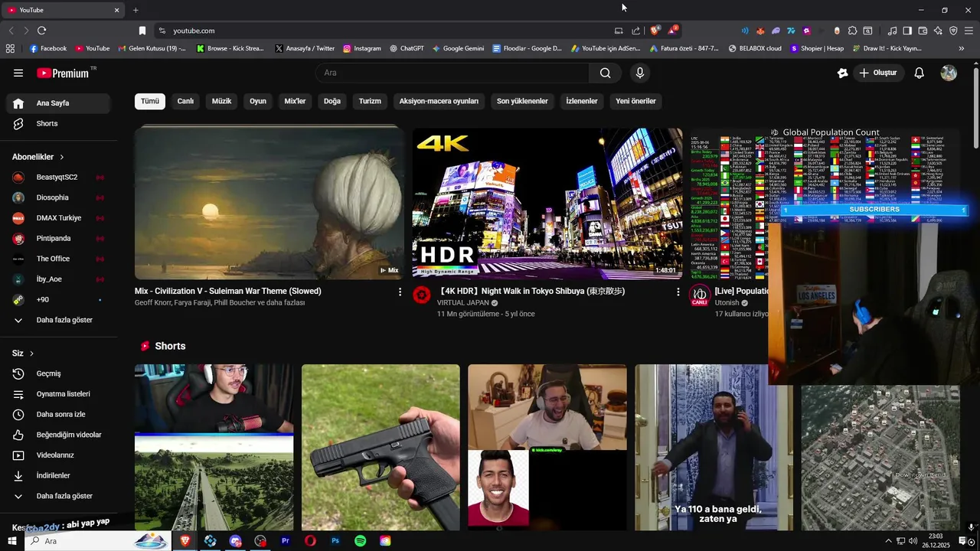
Task: Select the Yeni öneriler chip
Action: pos(635,101)
